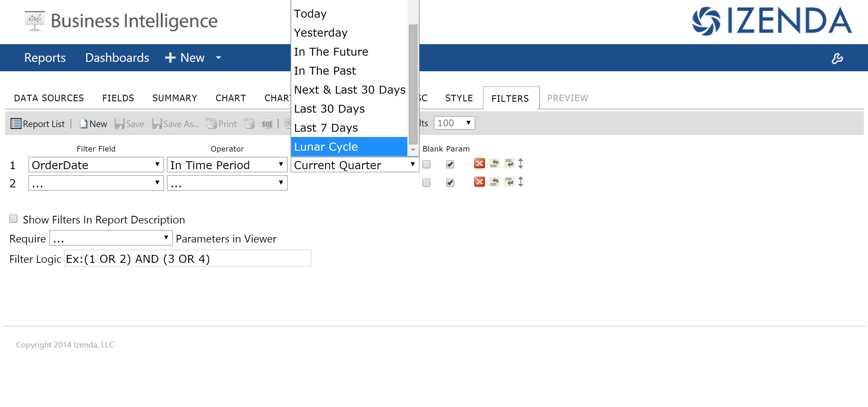Enable Show Filters In Report Description
Screen dimensions: 868x407
[x=13, y=219]
